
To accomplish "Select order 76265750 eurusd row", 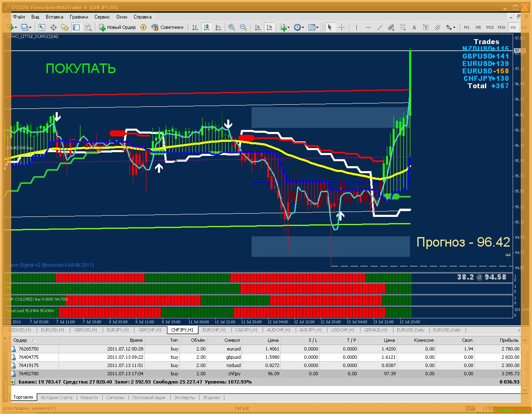I will (x=266, y=349).
